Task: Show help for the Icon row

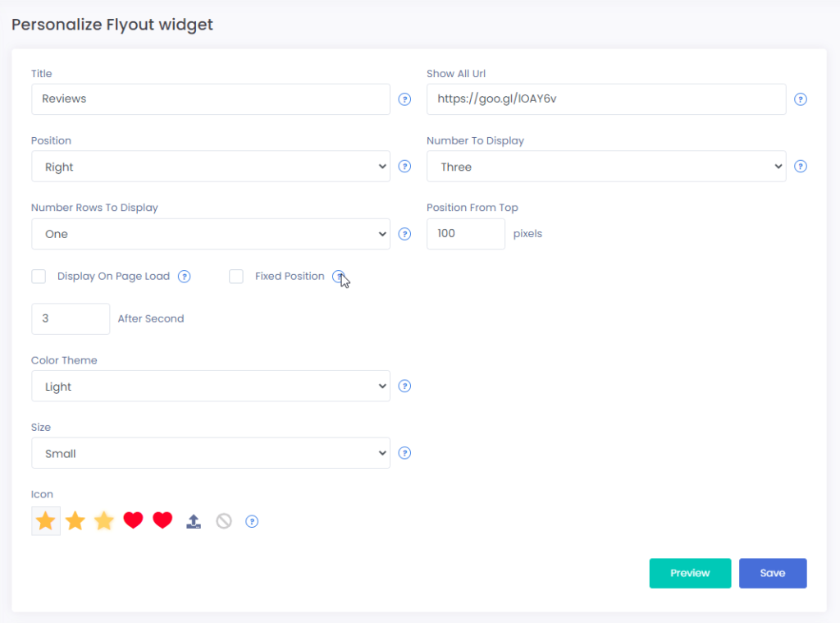Action: pos(252,521)
